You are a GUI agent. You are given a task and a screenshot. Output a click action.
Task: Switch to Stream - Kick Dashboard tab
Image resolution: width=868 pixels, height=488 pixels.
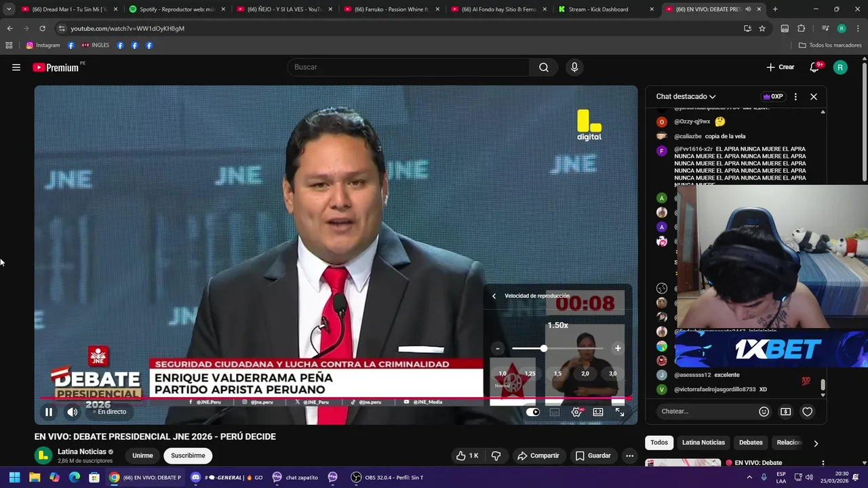pos(605,9)
